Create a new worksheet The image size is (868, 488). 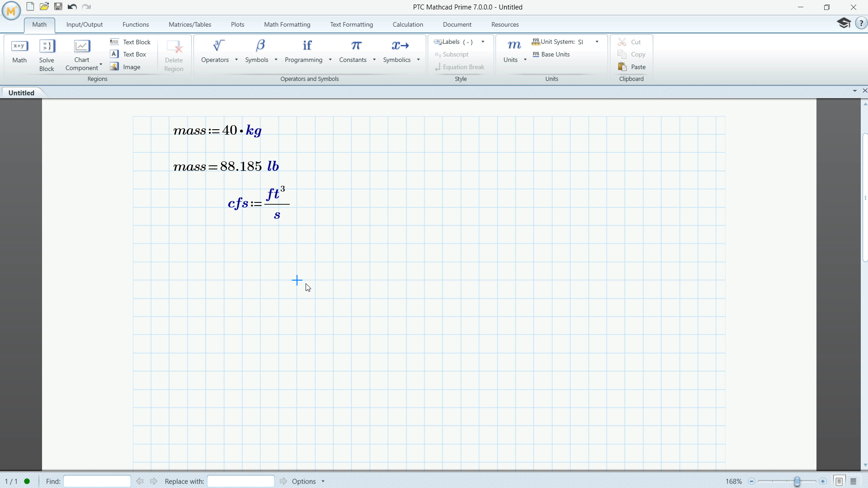(x=30, y=7)
